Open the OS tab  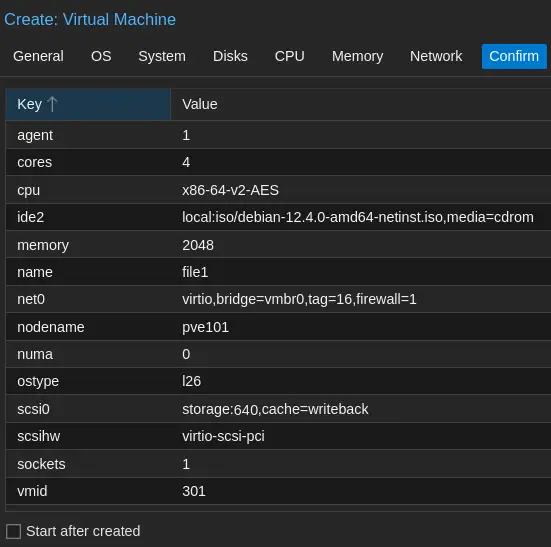[101, 56]
